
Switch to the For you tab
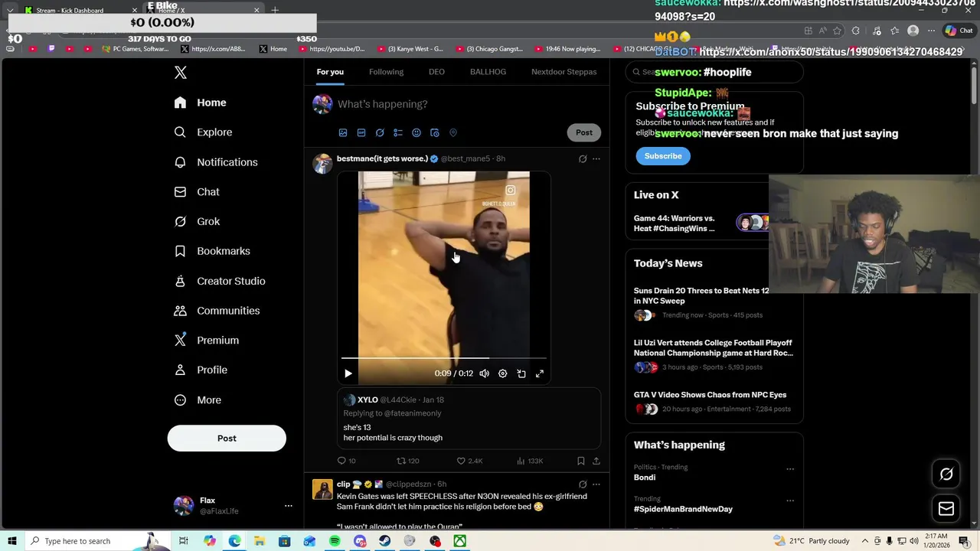(330, 72)
